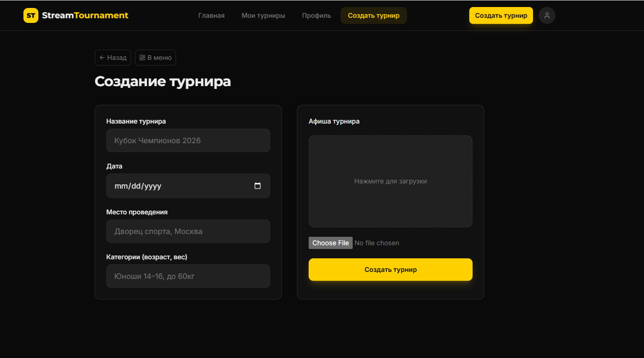This screenshot has height=358, width=644.
Task: Select highlighted Создать турнир nav tab
Action: point(374,15)
